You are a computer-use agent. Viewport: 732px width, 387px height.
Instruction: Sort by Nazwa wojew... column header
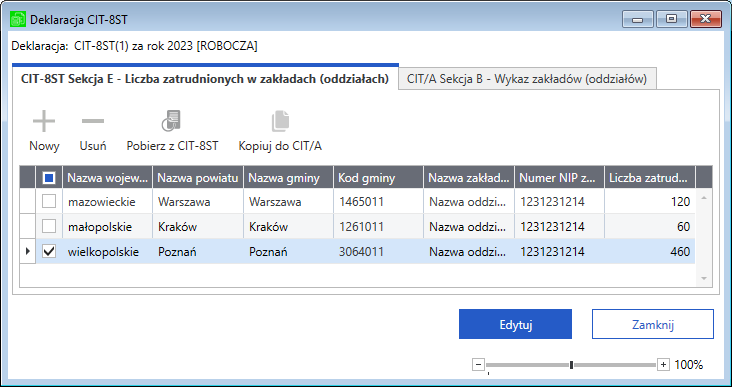107,177
